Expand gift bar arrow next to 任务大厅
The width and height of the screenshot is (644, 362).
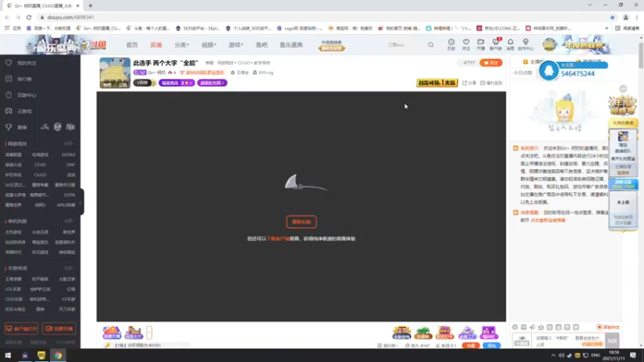(149, 332)
